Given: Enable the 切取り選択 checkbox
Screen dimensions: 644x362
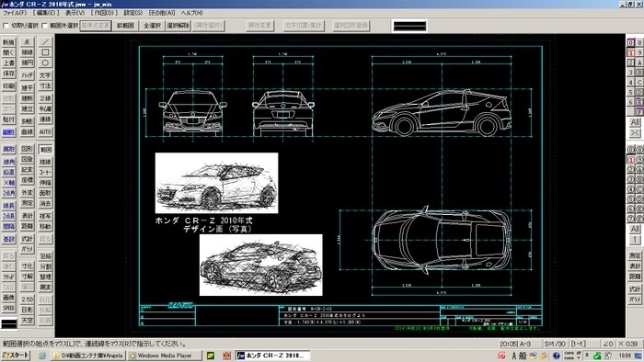Looking at the screenshot, I should (x=6, y=26).
